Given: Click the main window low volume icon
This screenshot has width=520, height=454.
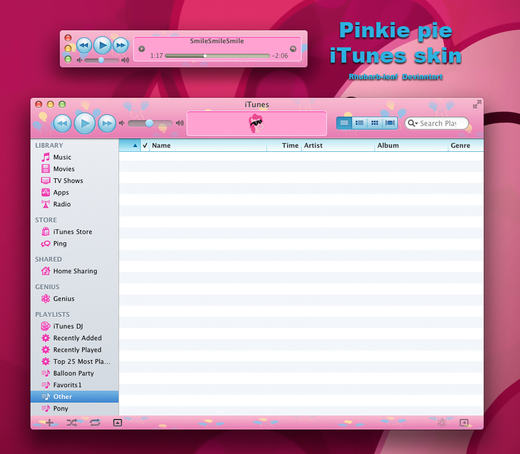Looking at the screenshot, I should point(122,123).
